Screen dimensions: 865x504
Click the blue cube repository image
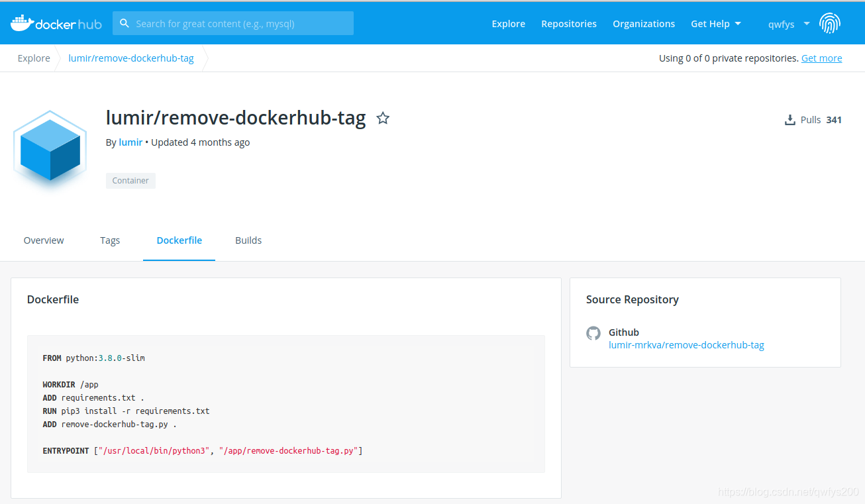[50, 150]
